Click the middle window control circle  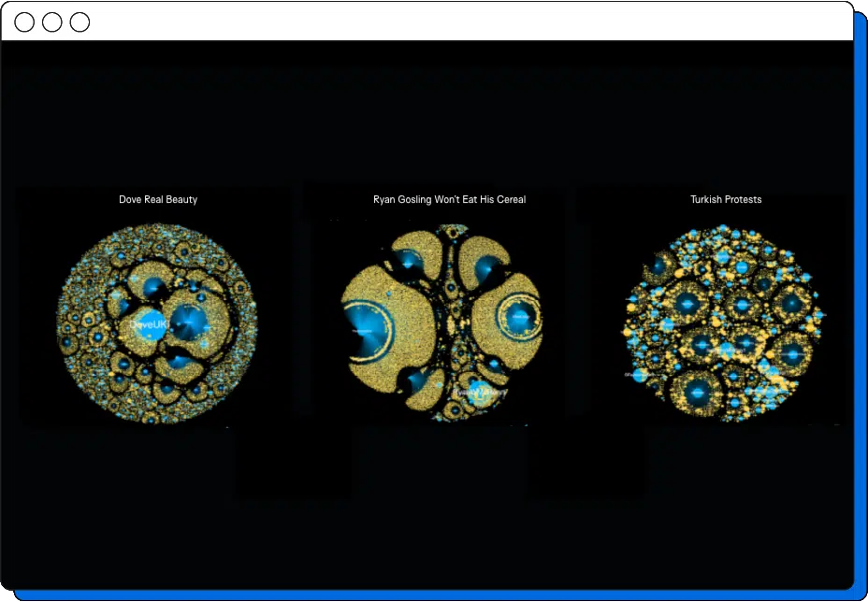[x=52, y=22]
